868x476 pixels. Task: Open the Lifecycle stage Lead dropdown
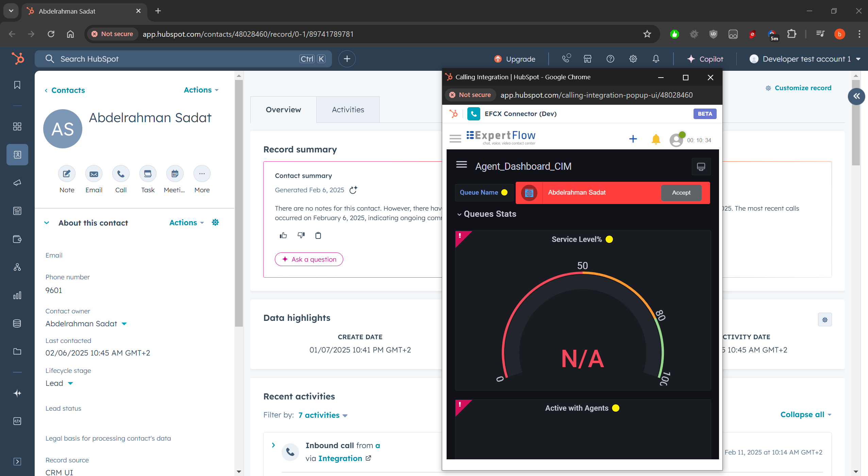pyautogui.click(x=70, y=383)
